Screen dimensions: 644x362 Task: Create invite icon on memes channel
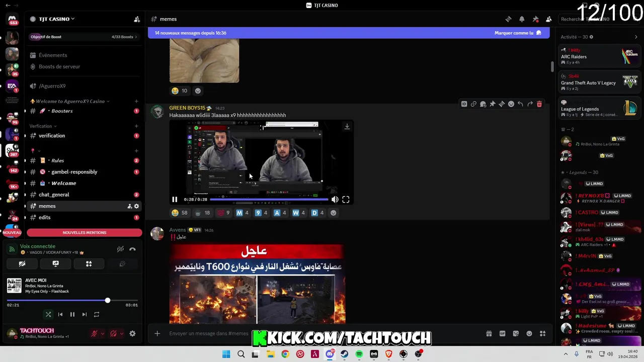pos(129,206)
